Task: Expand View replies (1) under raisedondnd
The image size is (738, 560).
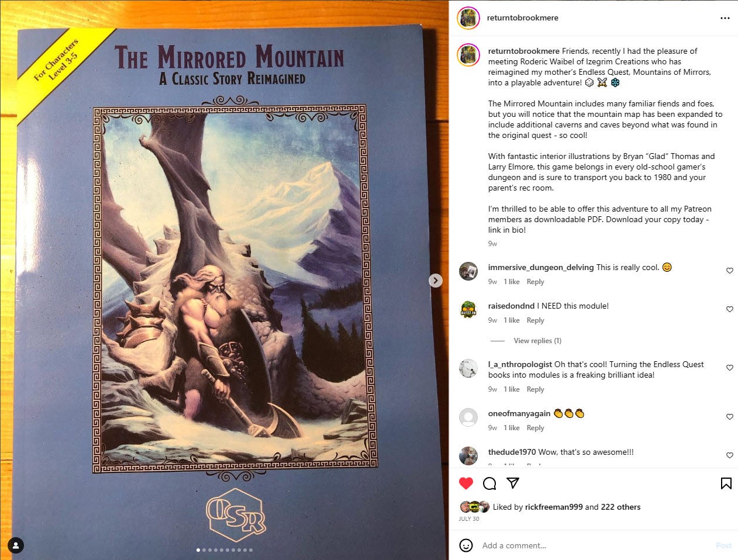Action: click(x=537, y=341)
